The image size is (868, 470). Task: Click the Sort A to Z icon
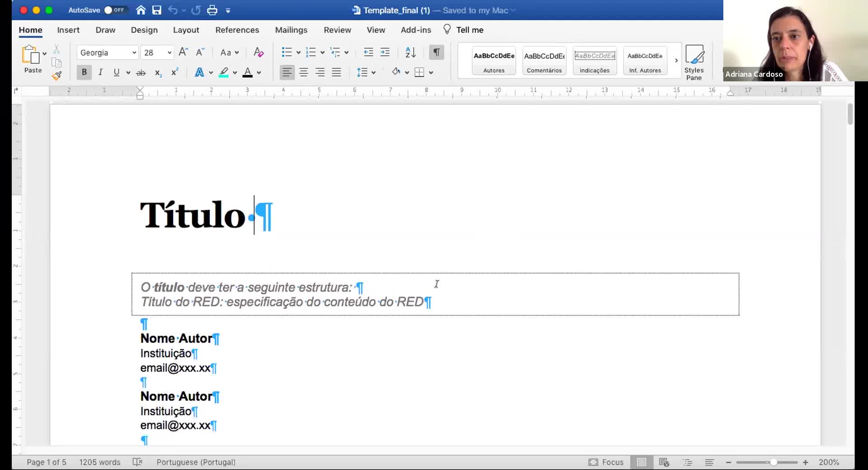click(x=410, y=52)
